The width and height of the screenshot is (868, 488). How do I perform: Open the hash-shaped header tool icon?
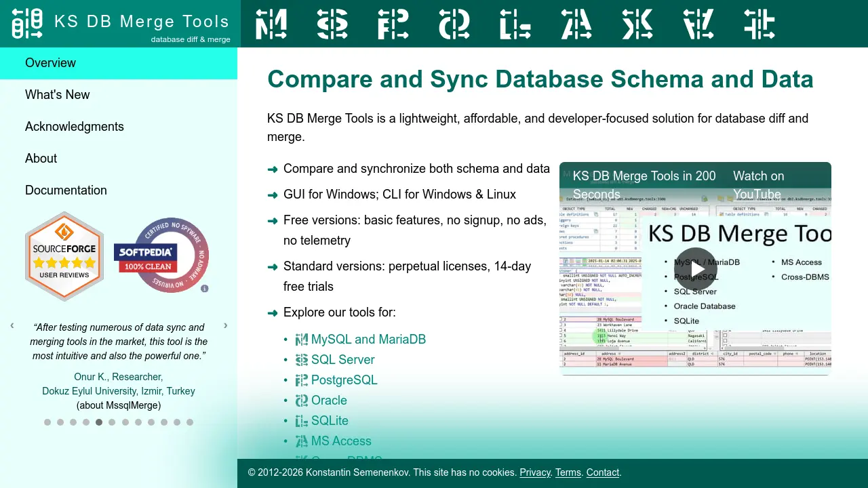[x=759, y=24]
